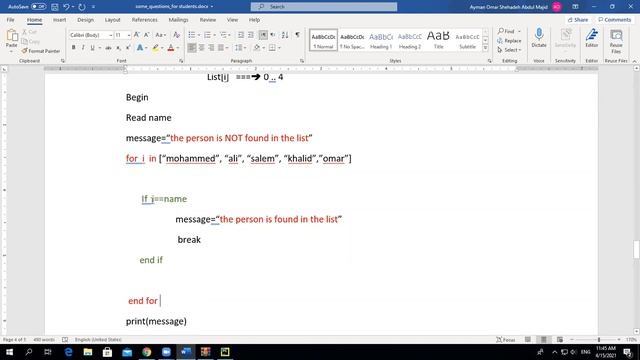This screenshot has height=360, width=640.
Task: Sort the selected paragraphs
Action: (x=285, y=35)
